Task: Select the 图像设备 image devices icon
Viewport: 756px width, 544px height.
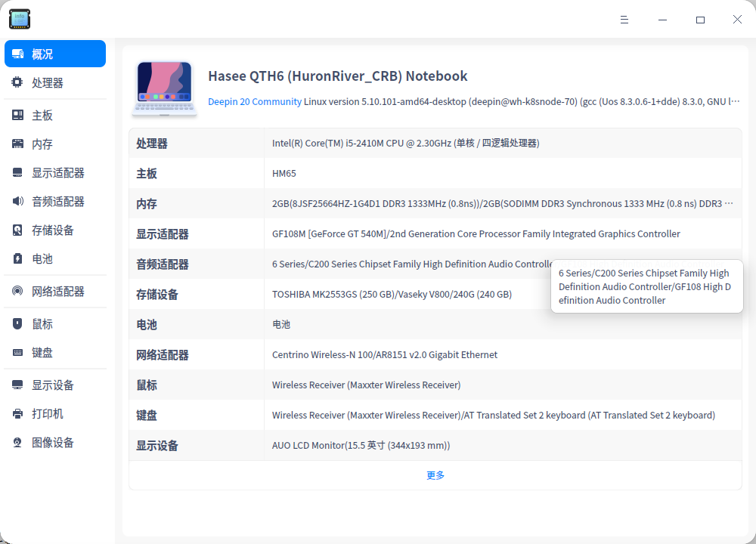Action: pyautogui.click(x=17, y=442)
